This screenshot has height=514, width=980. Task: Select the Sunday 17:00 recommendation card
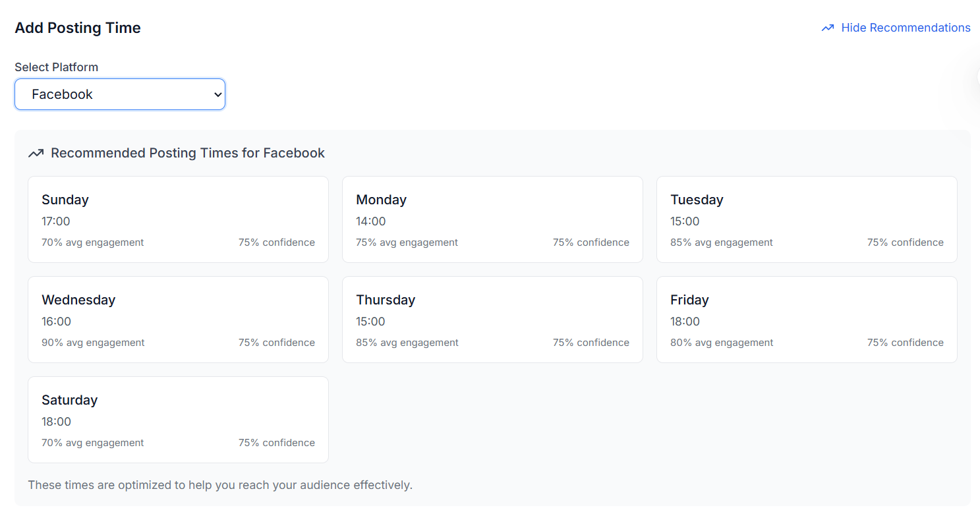click(x=178, y=219)
